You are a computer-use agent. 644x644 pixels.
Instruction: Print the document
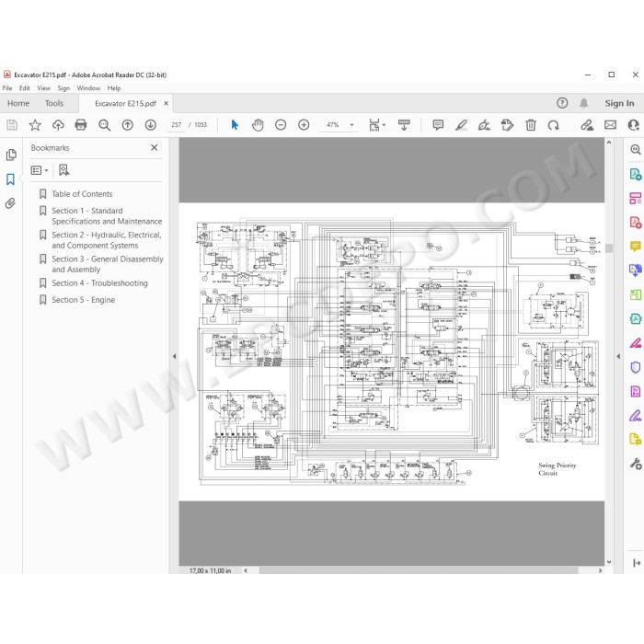[81, 125]
